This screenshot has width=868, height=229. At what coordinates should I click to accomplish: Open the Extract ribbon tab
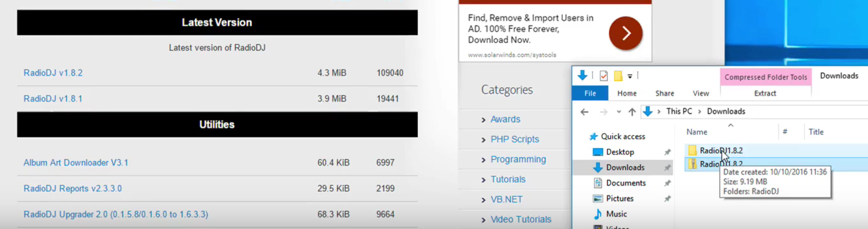click(x=765, y=93)
